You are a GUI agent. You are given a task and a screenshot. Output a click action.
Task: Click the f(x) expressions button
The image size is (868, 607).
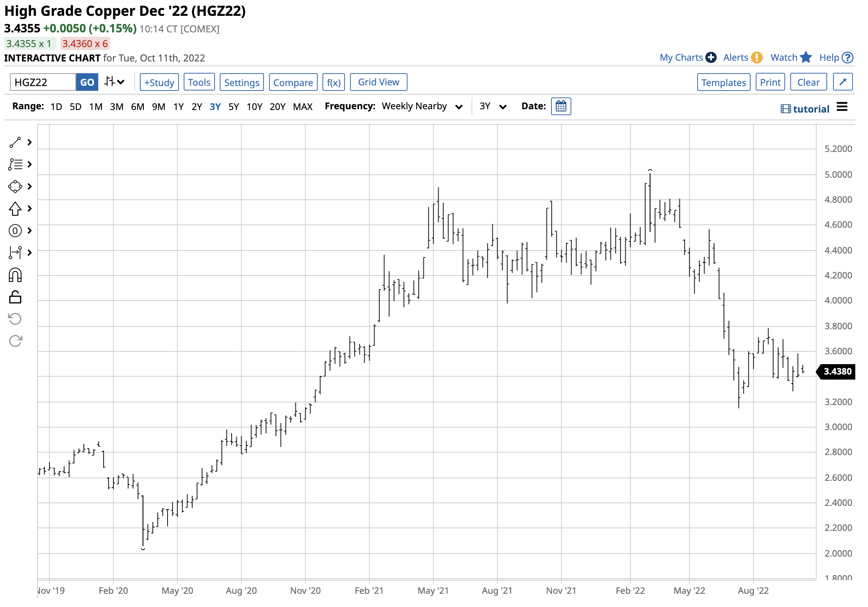tap(334, 82)
